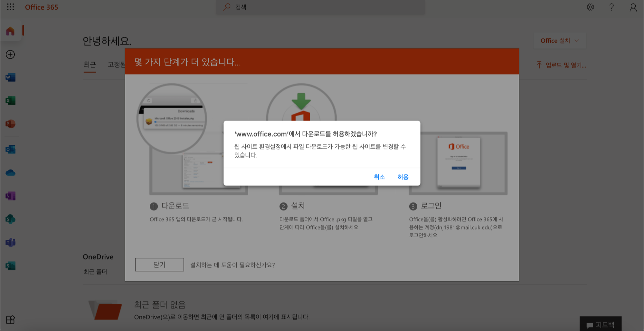Open SharePoint from the sidebar
The width and height of the screenshot is (644, 331).
click(10, 219)
